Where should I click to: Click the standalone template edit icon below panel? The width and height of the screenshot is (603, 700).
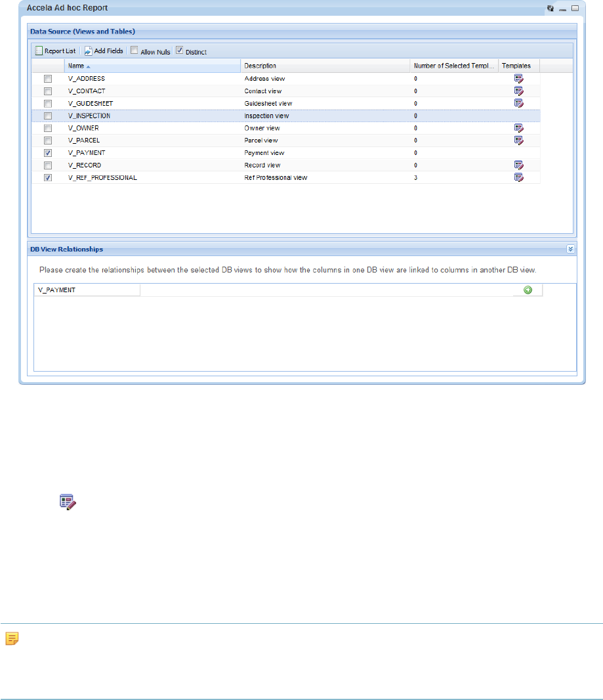[x=68, y=502]
